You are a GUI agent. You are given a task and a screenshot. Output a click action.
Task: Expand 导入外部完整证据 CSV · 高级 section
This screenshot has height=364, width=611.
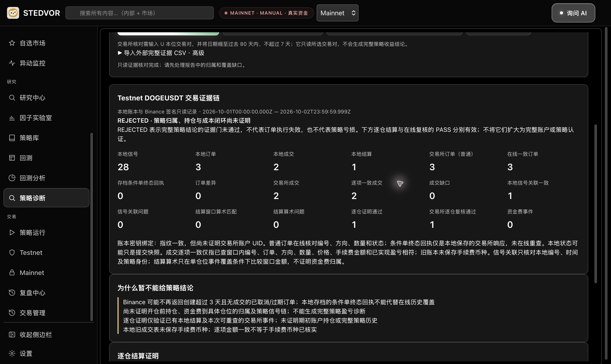[x=161, y=53]
